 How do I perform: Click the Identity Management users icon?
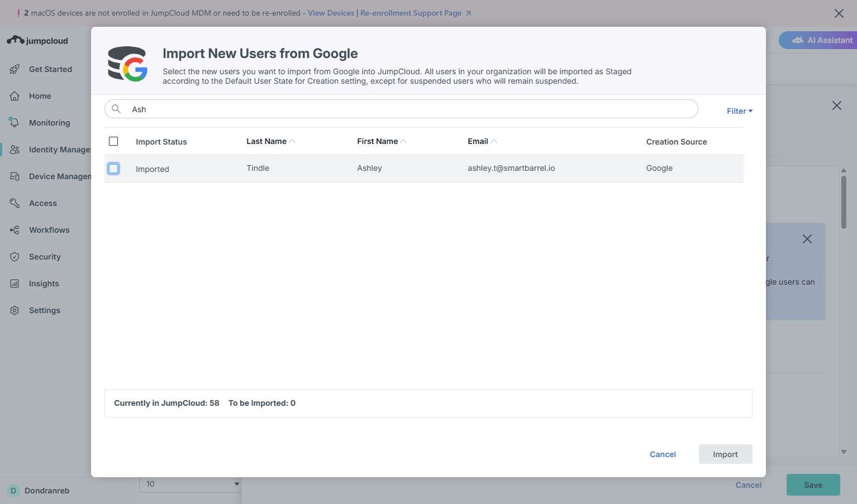(x=15, y=150)
